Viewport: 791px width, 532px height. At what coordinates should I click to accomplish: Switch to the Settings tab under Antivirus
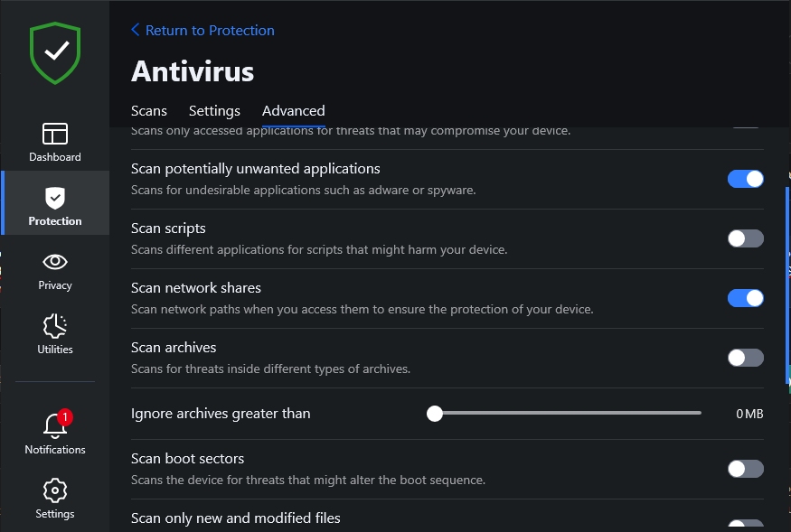tap(214, 111)
